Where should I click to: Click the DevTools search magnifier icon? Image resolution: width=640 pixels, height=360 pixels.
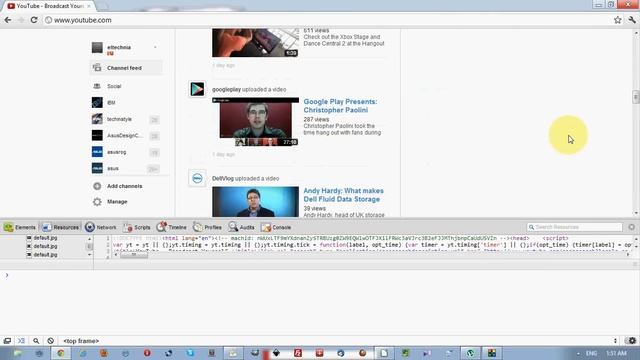[36, 341]
